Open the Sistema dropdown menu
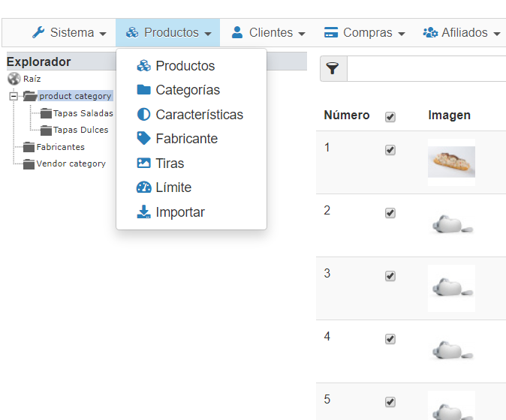 [x=69, y=33]
